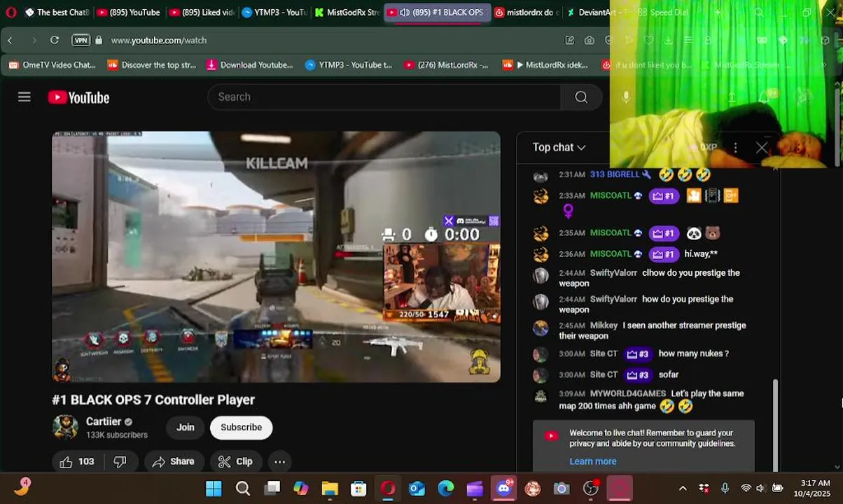Switch to (895) Liked videos tab
843x504 pixels.
201,12
